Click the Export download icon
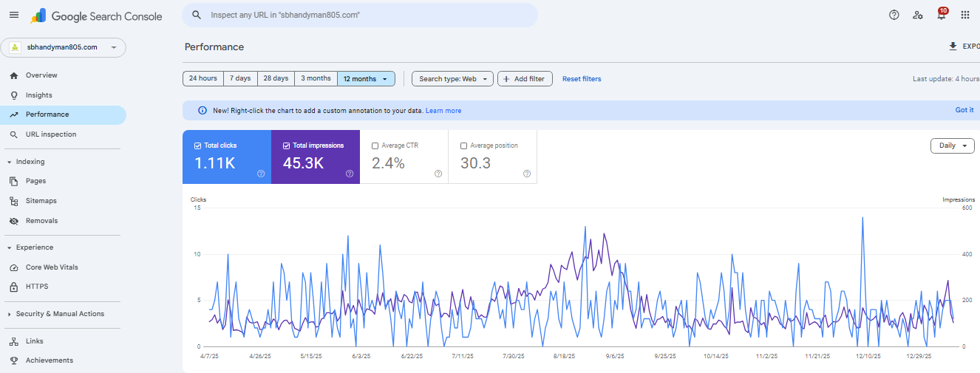Image resolution: width=980 pixels, height=373 pixels. (953, 47)
